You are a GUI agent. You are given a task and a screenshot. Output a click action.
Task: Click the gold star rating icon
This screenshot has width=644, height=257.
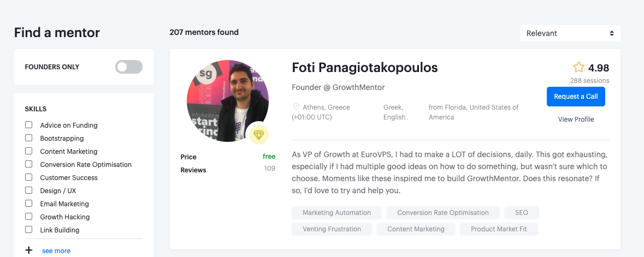(x=578, y=67)
